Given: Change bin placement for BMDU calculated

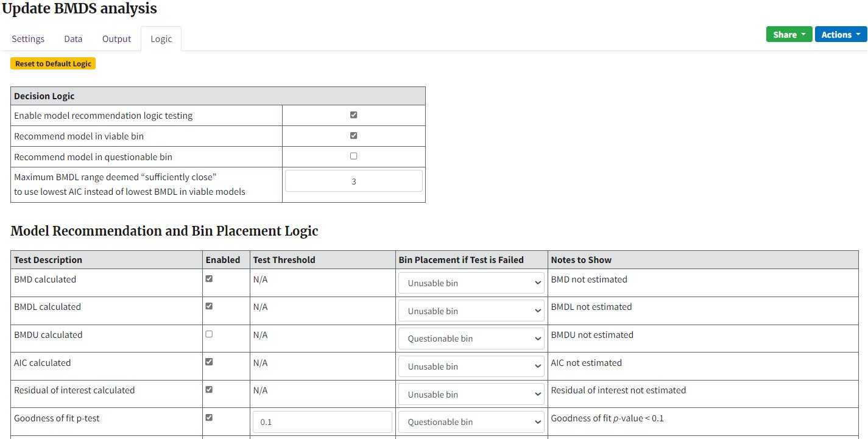Looking at the screenshot, I should [470, 338].
